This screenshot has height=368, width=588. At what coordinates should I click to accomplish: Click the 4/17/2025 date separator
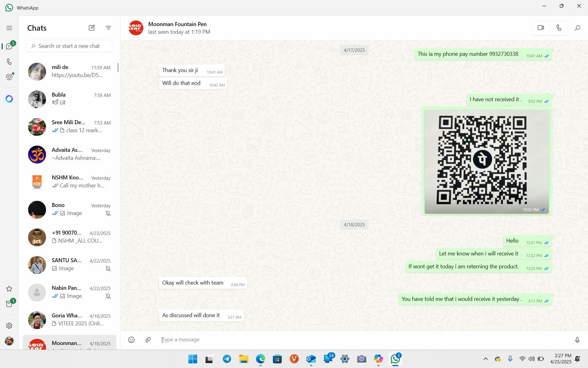[x=354, y=50]
